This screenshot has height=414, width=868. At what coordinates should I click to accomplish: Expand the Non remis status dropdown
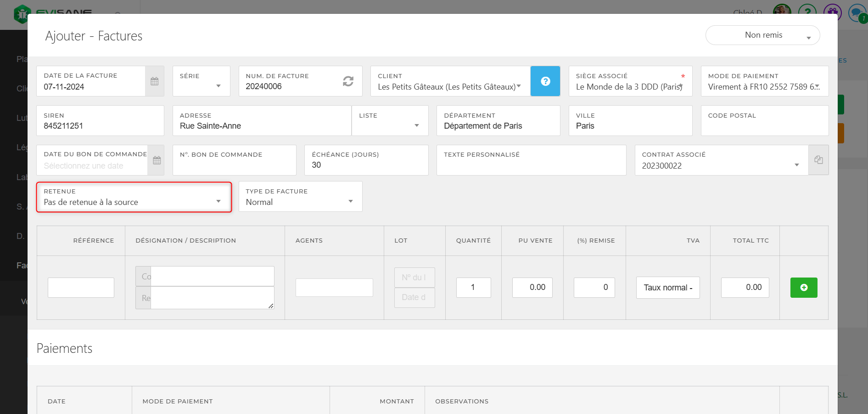pyautogui.click(x=763, y=35)
